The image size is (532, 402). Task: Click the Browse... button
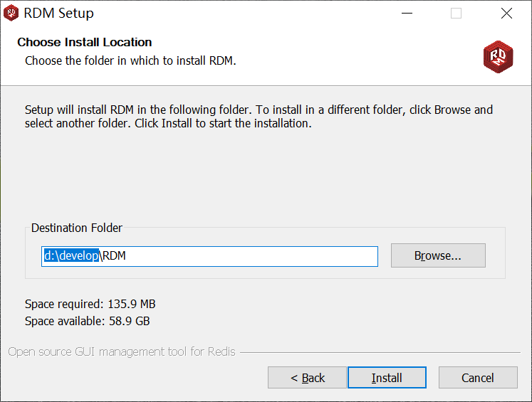(x=438, y=255)
